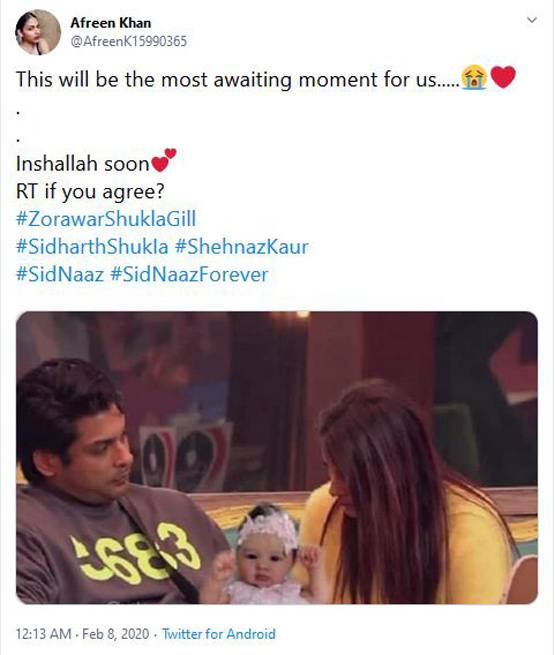
Task: Open the tweet options chevron menu
Action: point(531,20)
